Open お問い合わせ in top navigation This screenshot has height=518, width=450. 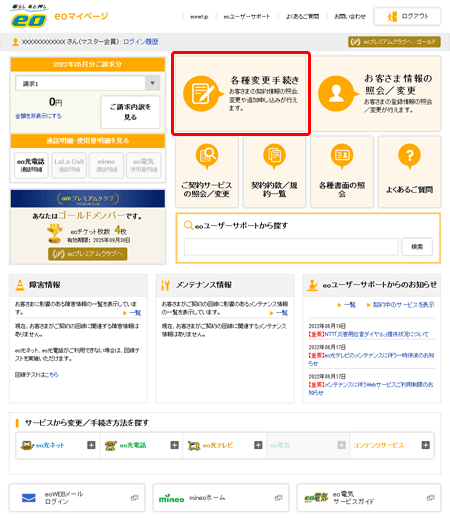pyautogui.click(x=350, y=16)
